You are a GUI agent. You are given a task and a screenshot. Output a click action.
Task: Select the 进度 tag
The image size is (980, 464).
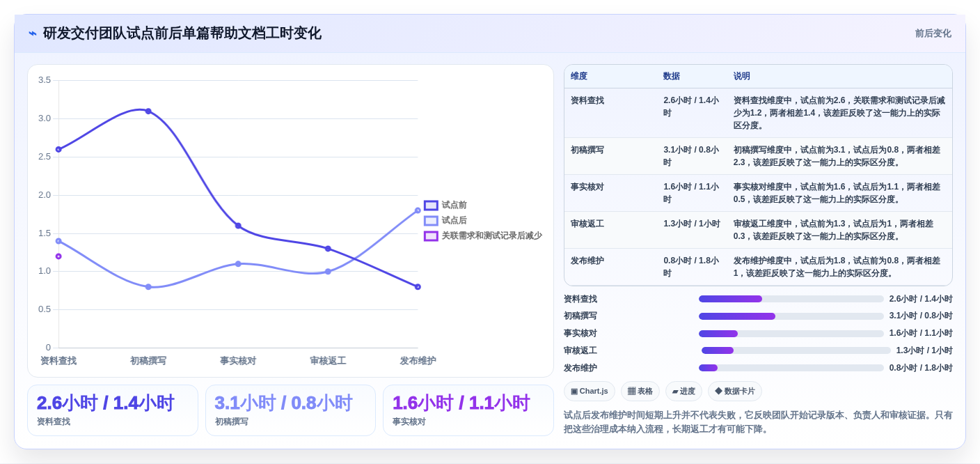coord(683,392)
